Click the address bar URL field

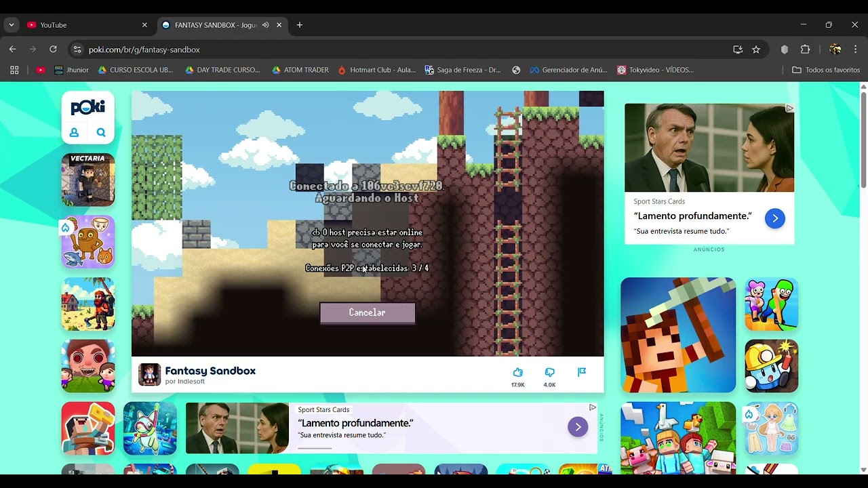pos(407,49)
